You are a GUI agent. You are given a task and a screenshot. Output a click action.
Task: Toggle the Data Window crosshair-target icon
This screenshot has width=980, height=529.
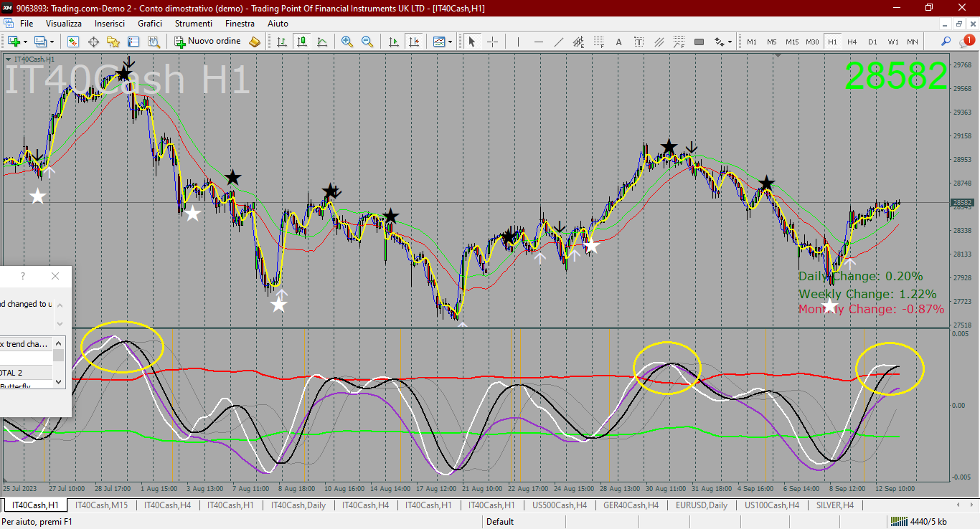(x=93, y=42)
